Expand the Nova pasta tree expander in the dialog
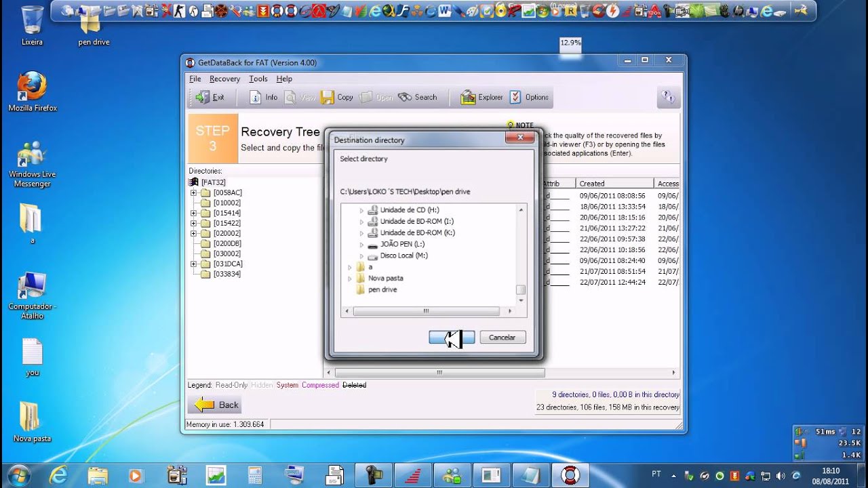868x488 pixels. (x=350, y=278)
